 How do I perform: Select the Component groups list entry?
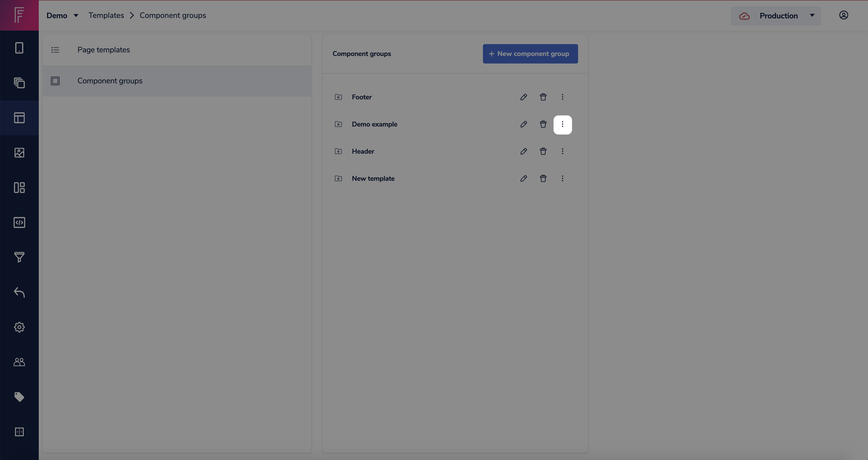[110, 81]
